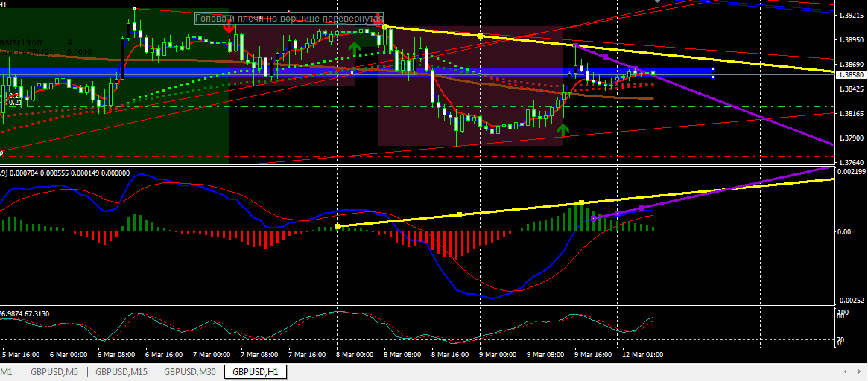Select the green up arrow below the 9 Mar 12:00 candles

(x=563, y=130)
